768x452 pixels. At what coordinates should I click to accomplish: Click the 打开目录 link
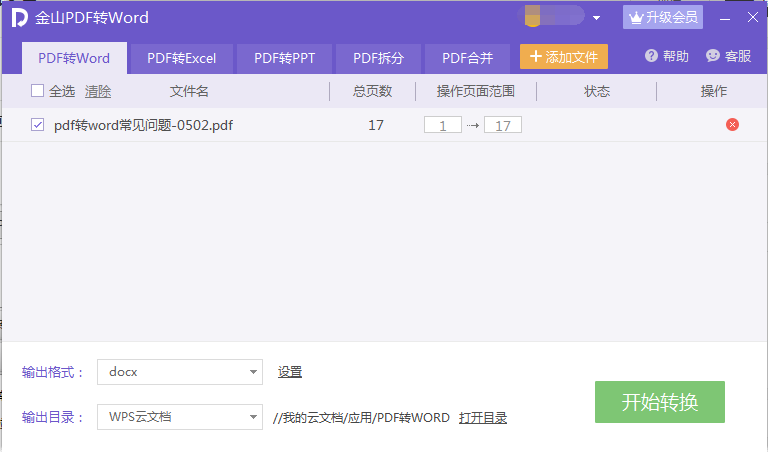click(482, 417)
